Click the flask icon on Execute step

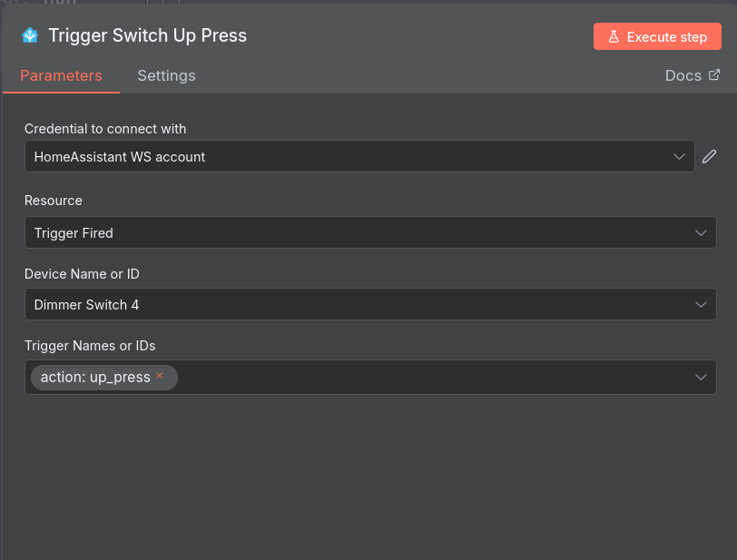tap(614, 37)
